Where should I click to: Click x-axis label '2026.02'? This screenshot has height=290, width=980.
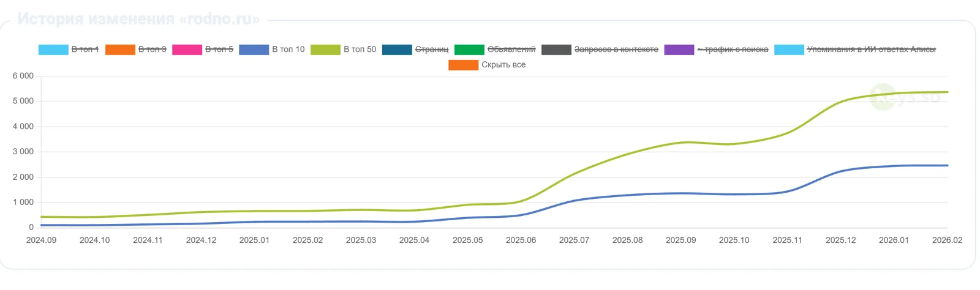[947, 240]
